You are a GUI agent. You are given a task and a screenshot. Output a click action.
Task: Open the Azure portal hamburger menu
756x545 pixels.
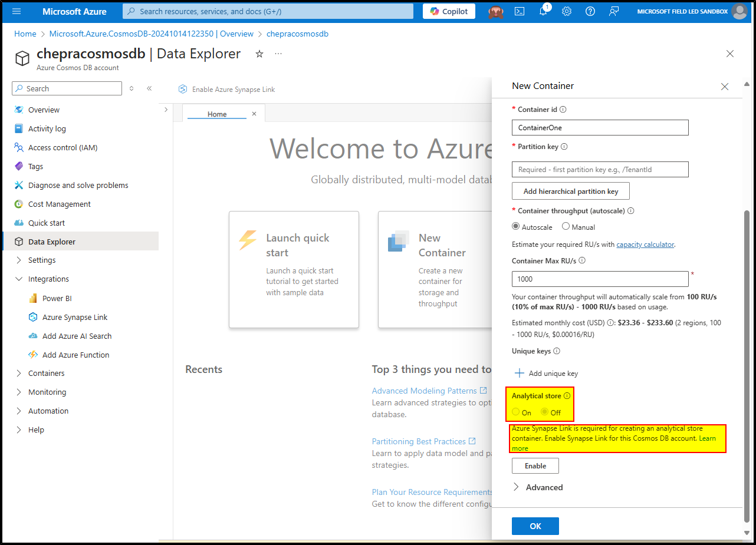[17, 11]
